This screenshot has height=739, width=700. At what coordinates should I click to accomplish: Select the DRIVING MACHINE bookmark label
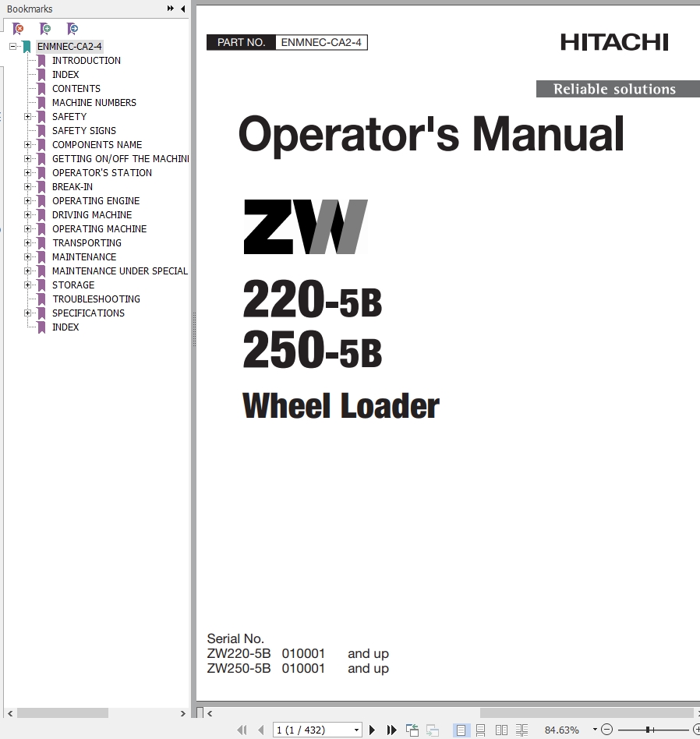pyautogui.click(x=92, y=215)
